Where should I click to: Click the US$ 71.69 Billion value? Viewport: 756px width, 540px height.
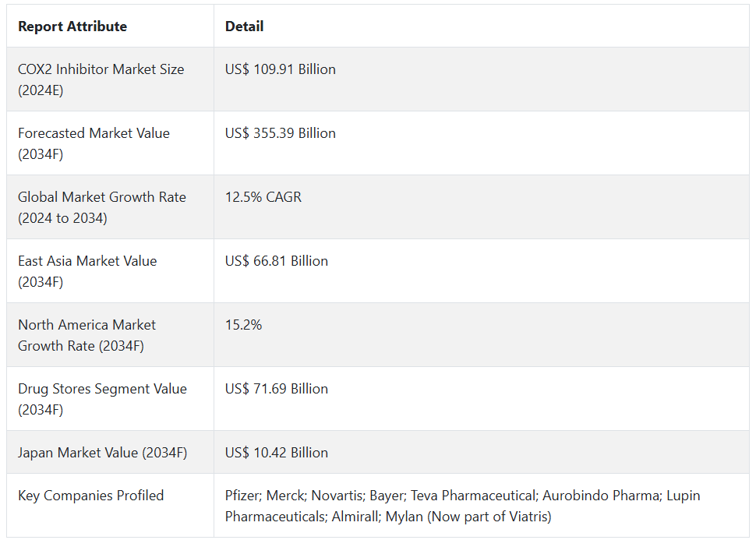[277, 389]
